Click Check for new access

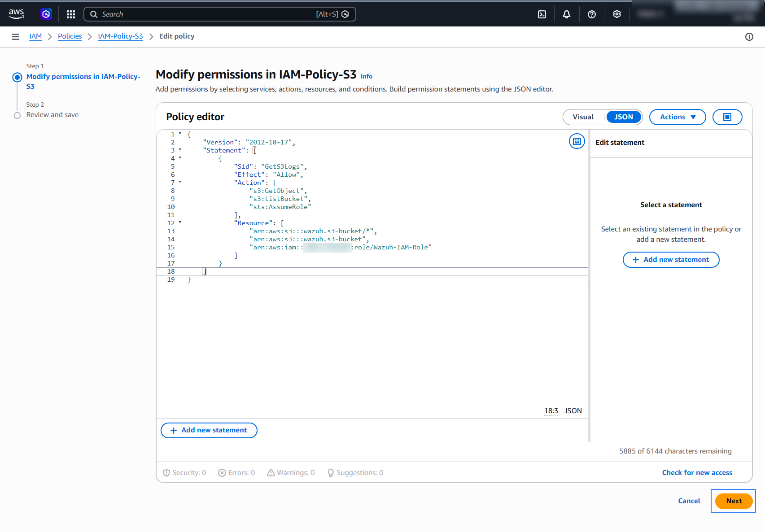click(x=697, y=473)
